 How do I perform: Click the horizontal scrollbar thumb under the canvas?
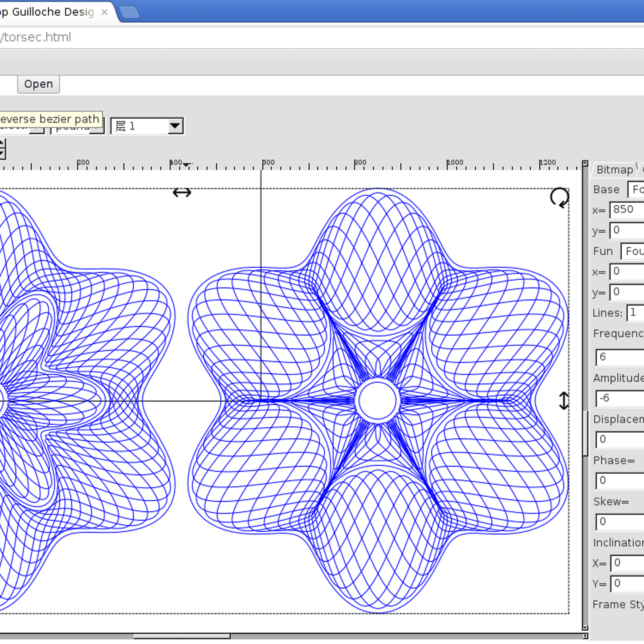(x=182, y=636)
